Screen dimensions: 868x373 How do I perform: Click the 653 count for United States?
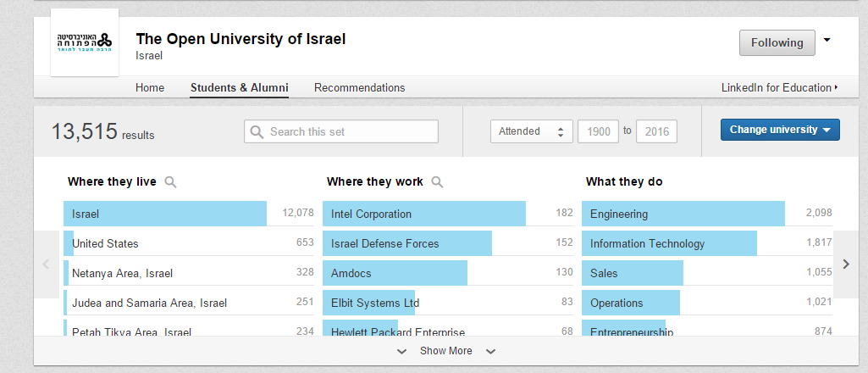(305, 243)
